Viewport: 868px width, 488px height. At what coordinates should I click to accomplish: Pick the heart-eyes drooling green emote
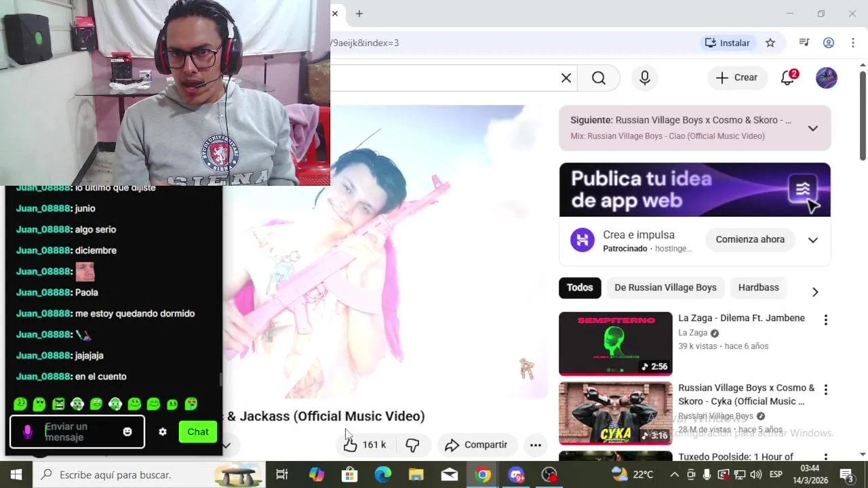click(191, 404)
